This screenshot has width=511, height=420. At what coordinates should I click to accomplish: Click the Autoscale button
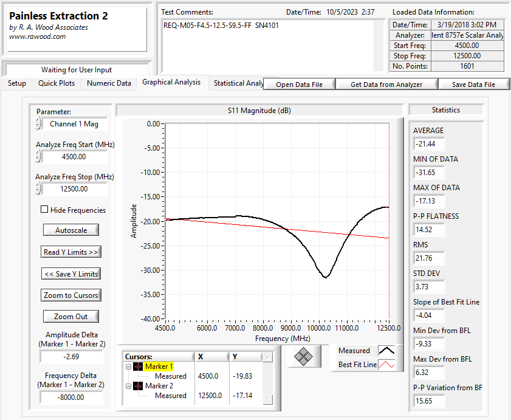pyautogui.click(x=71, y=230)
